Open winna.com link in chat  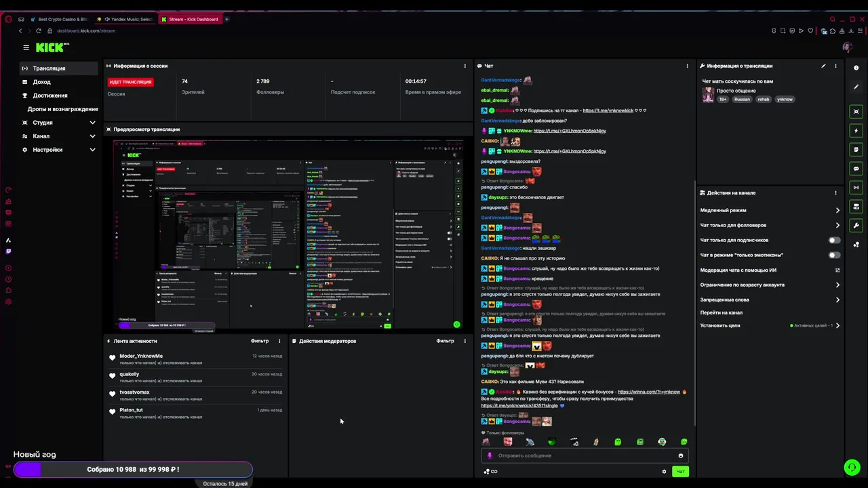point(648,392)
